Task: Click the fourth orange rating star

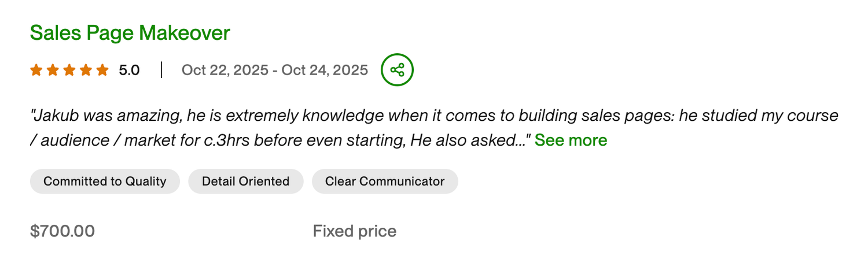Action: 86,71
